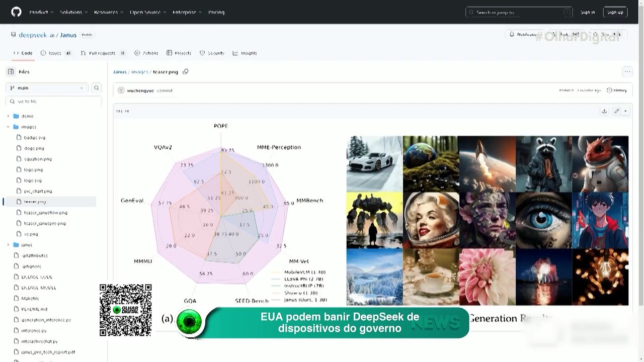The width and height of the screenshot is (644, 362).
Task: Open pie_chart.png in file tree
Action: click(x=38, y=191)
